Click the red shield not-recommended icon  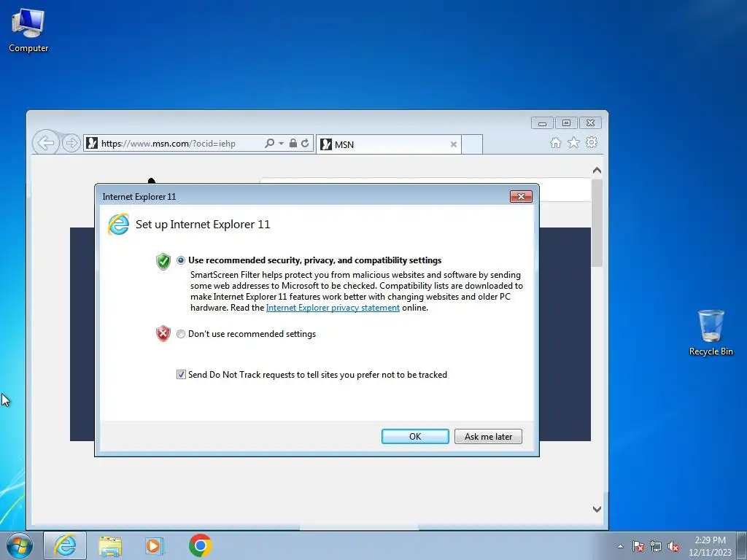pos(163,334)
